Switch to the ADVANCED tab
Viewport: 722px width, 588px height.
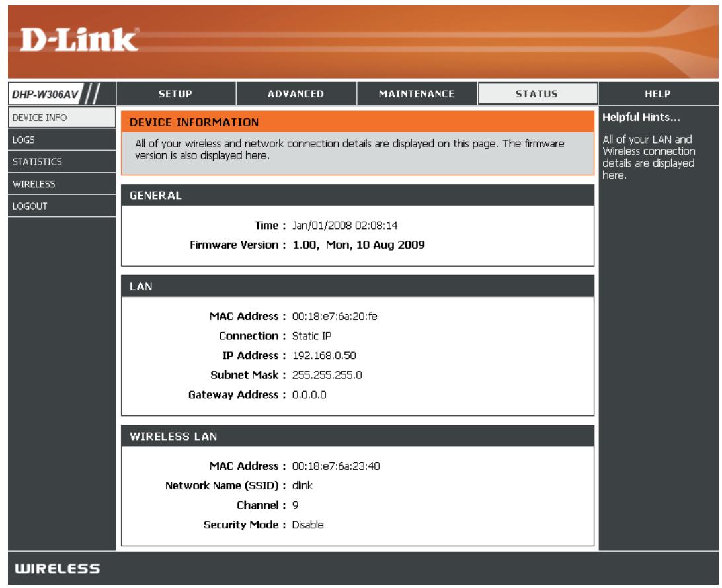point(296,93)
